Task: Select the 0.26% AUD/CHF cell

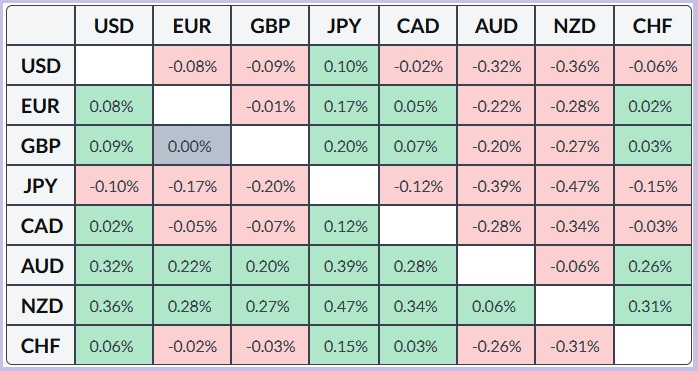Action: pos(653,265)
